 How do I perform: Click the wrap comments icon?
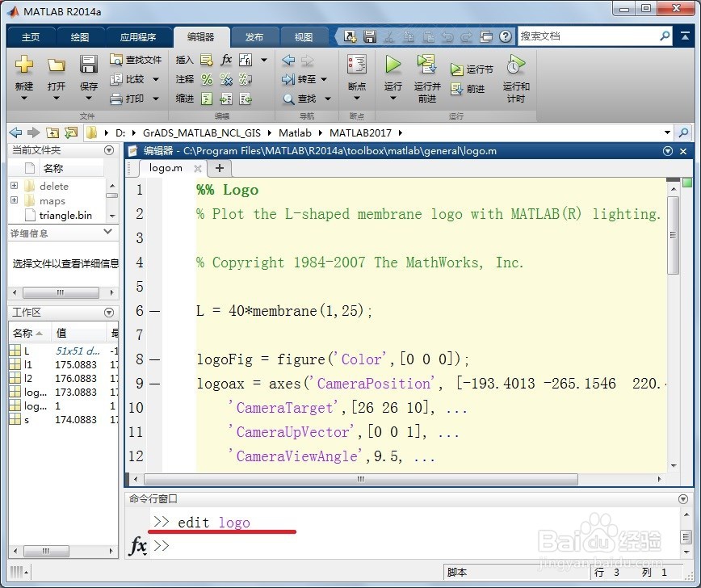pyautogui.click(x=246, y=80)
